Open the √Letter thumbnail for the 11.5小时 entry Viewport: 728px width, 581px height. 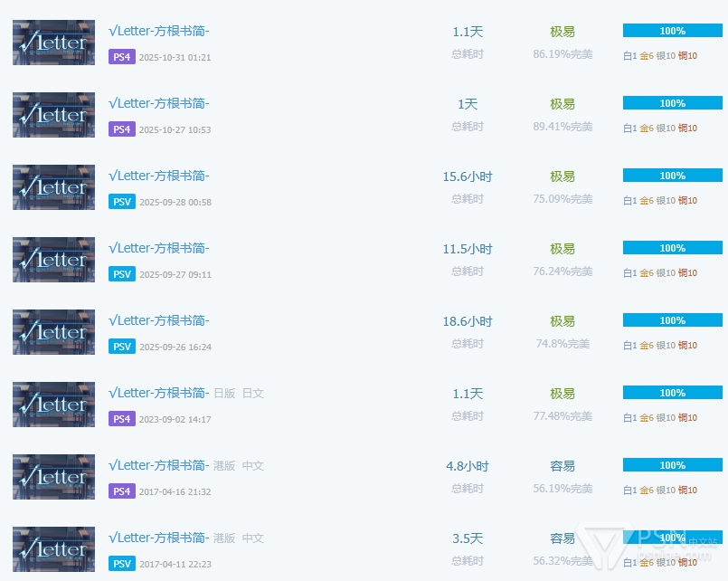pos(53,260)
